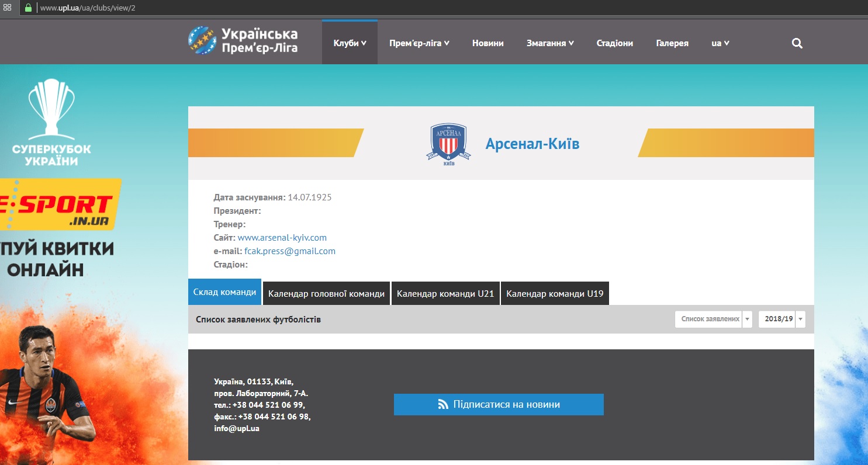The height and width of the screenshot is (465, 868).
Task: Switch to Календар команди U21 tab
Action: [445, 293]
